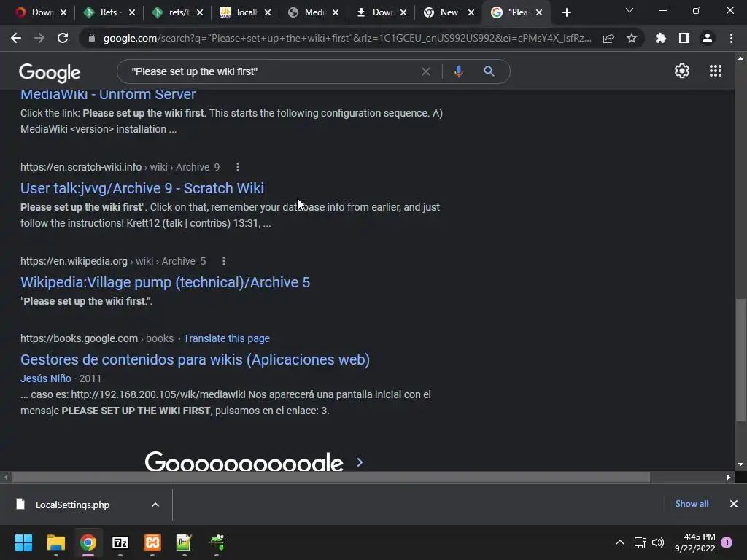The width and height of the screenshot is (747, 560).
Task: Go back using the browser back arrow
Action: [16, 38]
